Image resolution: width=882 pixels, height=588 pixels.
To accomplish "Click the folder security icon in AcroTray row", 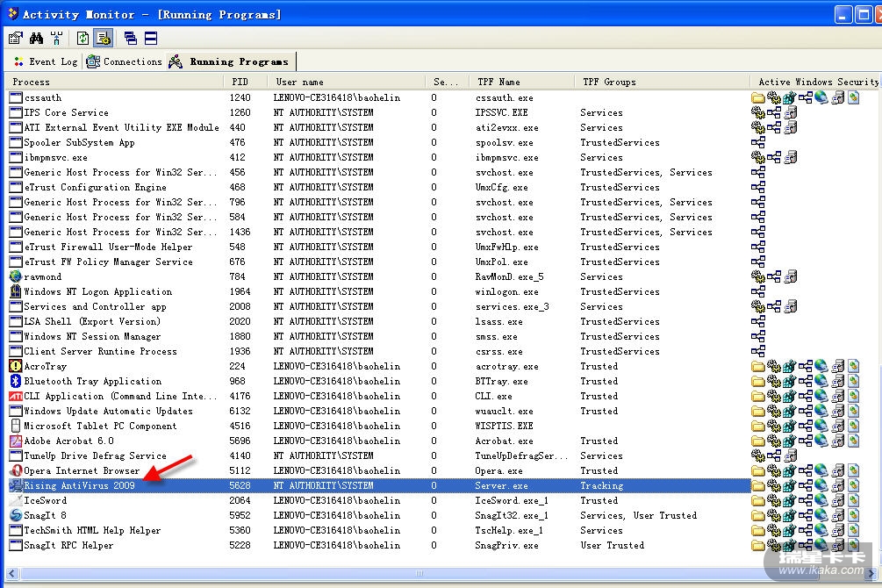I will click(757, 366).
